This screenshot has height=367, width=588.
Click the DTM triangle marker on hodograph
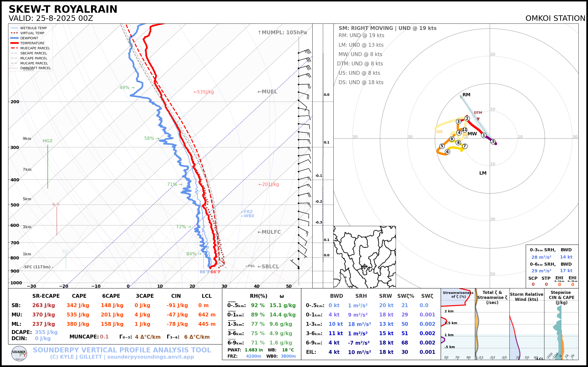478,119
